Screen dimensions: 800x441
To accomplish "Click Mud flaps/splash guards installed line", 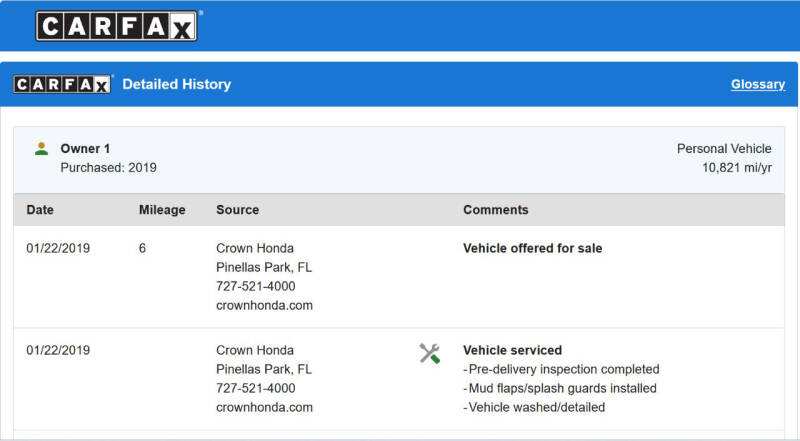I will coord(560,388).
